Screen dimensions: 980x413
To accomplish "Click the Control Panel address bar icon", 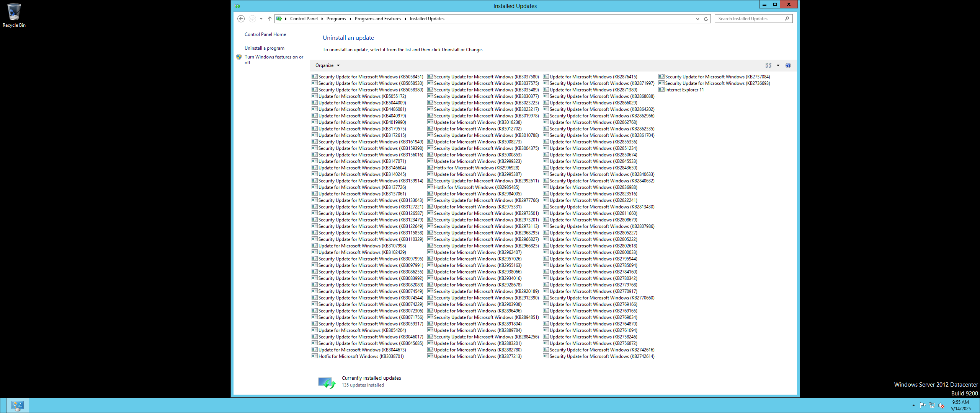I will (279, 18).
